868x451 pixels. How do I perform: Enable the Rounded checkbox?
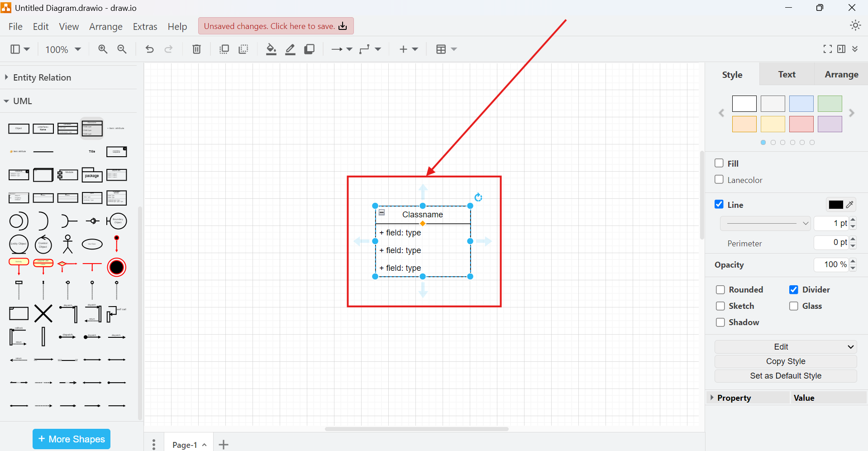720,289
